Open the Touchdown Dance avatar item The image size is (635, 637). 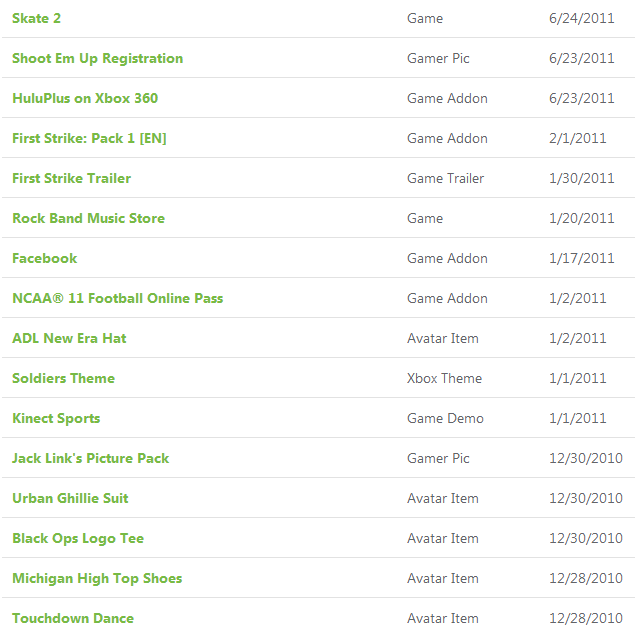(x=73, y=618)
